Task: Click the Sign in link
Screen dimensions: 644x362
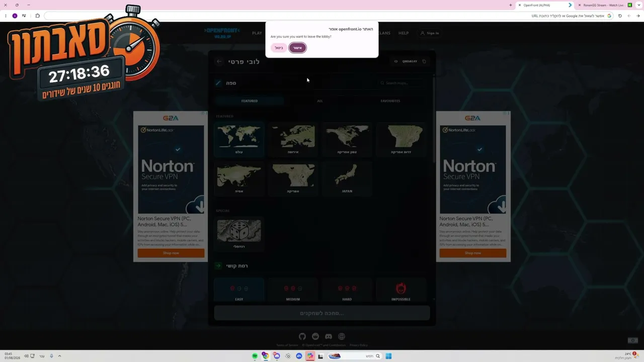Action: (430, 33)
